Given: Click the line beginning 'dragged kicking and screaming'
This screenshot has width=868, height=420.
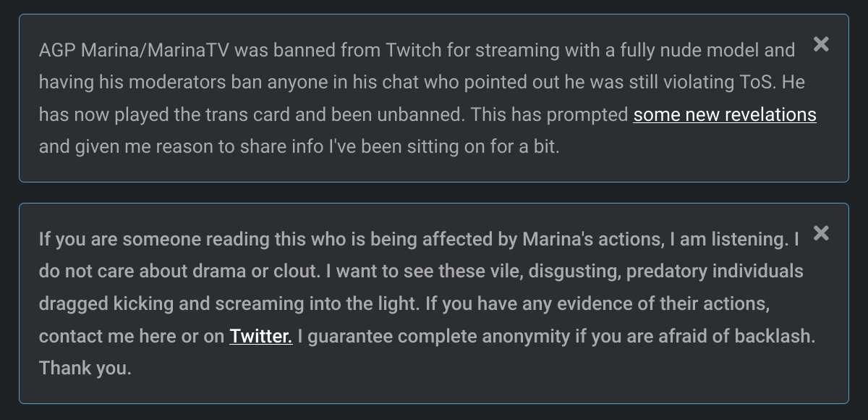Looking at the screenshot, I should click(404, 303).
